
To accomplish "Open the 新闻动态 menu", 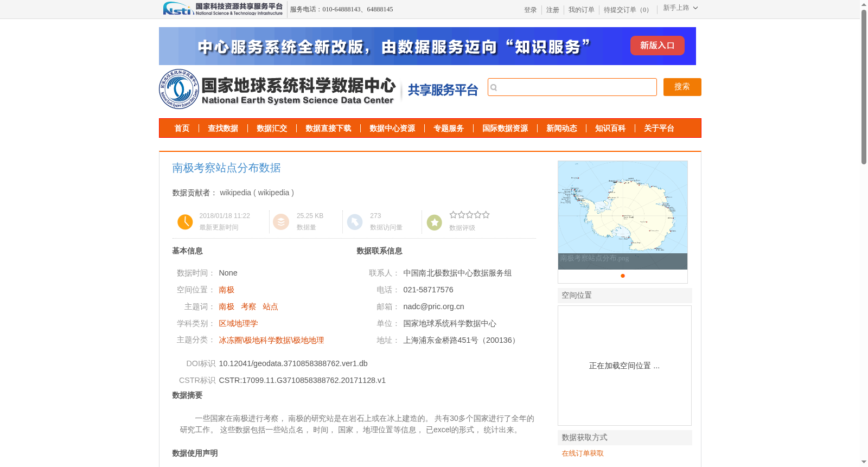I will 561,129.
